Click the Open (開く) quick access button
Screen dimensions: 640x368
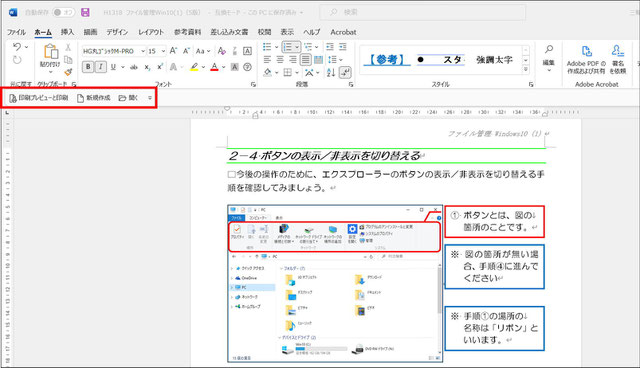pyautogui.click(x=128, y=98)
